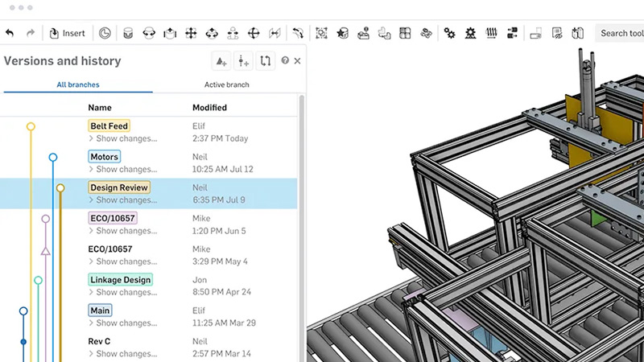Expand Show changes under Linkage Design
The image size is (644, 362).
(122, 292)
